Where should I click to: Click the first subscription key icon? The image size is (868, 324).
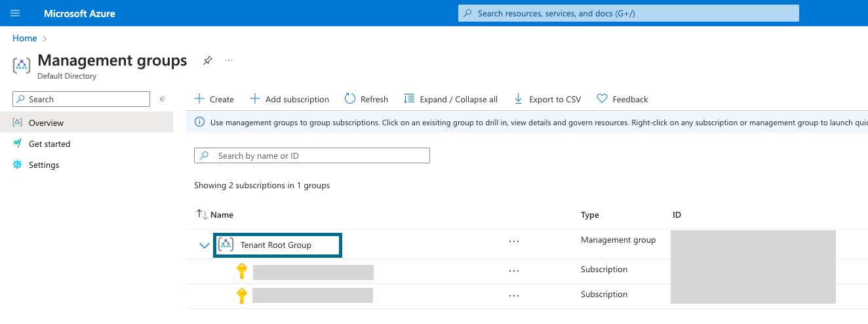point(241,272)
